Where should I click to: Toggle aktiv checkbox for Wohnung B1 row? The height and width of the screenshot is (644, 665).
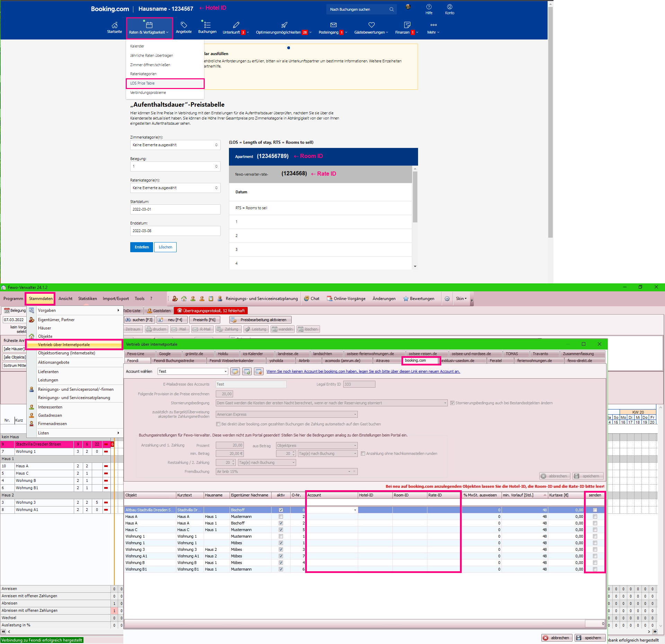pyautogui.click(x=281, y=569)
